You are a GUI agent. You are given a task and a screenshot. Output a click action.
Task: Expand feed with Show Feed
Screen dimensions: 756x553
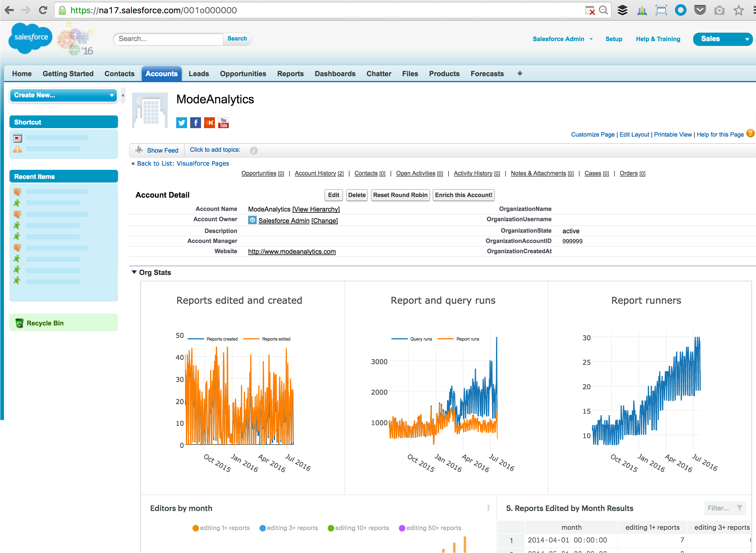click(157, 150)
